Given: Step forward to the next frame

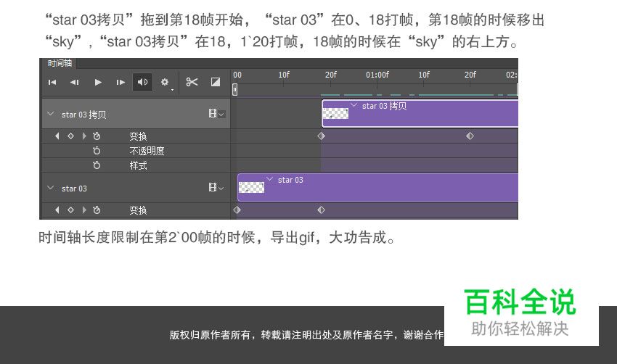Looking at the screenshot, I should (x=120, y=82).
